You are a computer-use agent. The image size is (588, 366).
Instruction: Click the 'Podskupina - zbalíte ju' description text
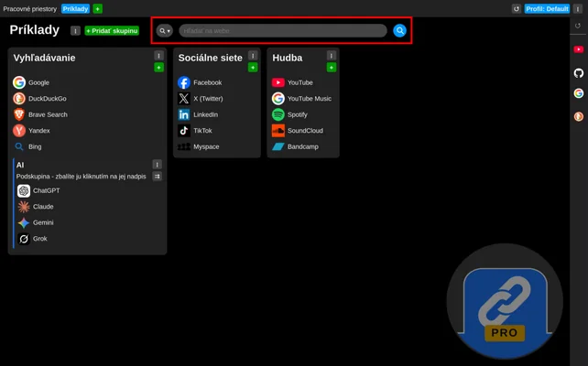pos(81,177)
